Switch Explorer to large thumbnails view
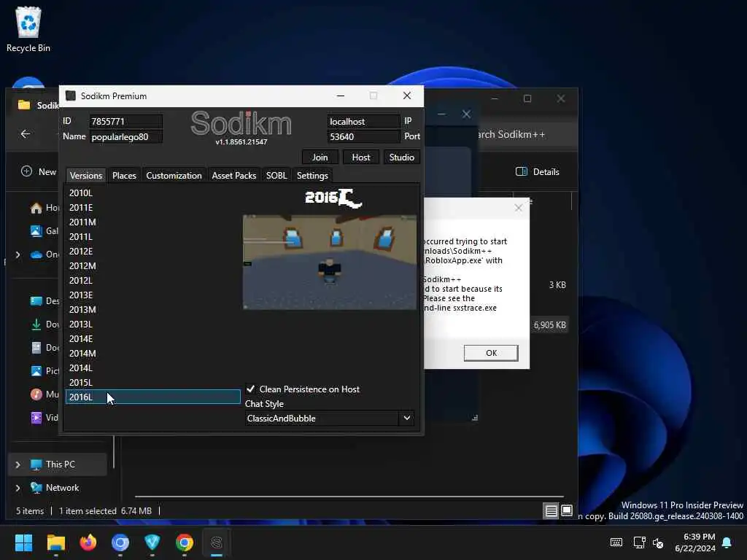The image size is (747, 560). tap(566, 511)
